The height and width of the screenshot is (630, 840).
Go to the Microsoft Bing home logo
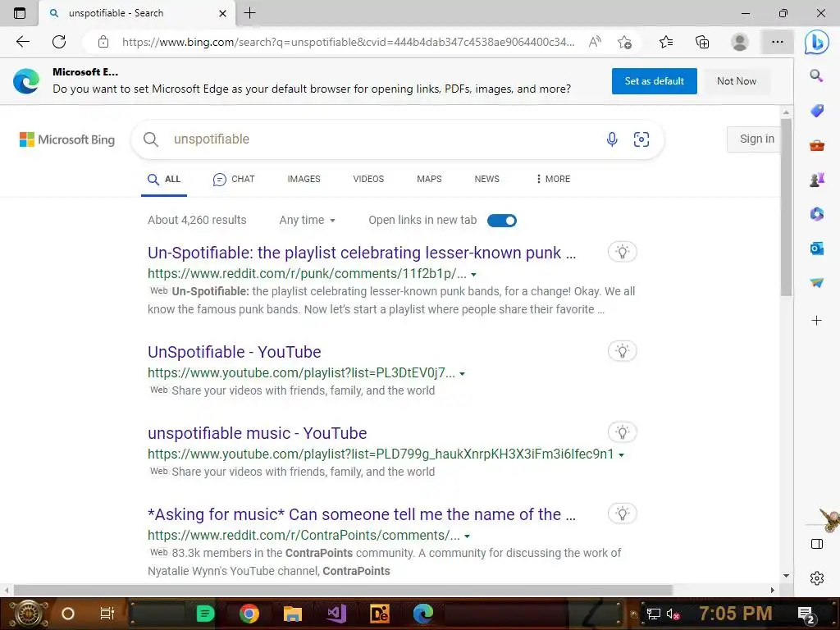point(67,139)
